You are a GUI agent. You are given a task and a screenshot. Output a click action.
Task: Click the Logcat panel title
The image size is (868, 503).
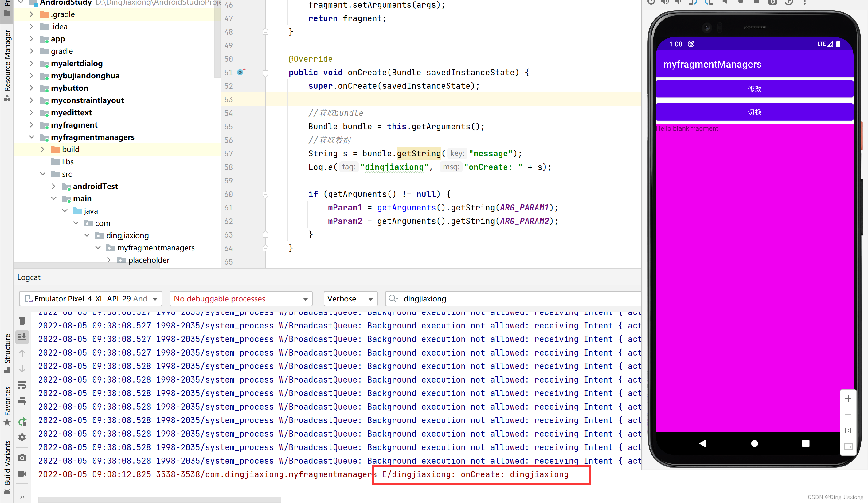pyautogui.click(x=29, y=277)
